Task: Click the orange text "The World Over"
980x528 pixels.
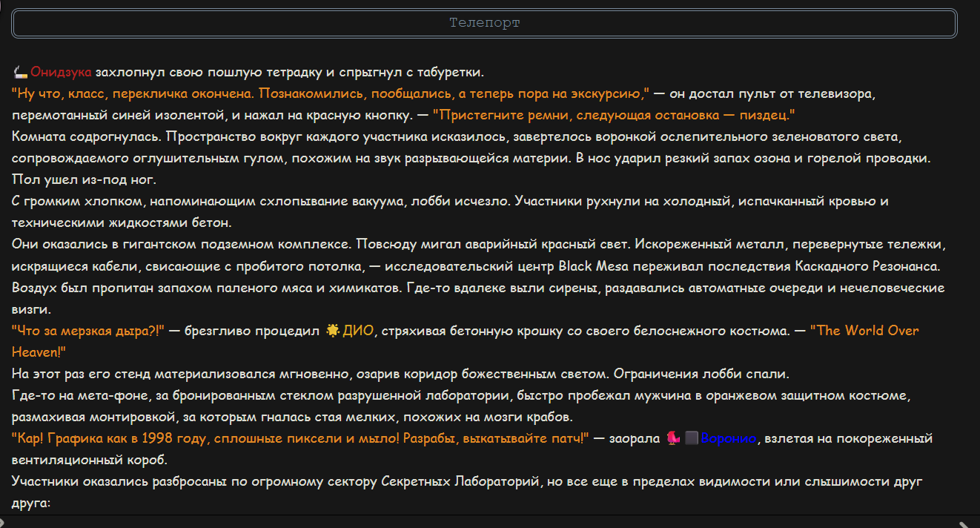Action: pyautogui.click(x=864, y=331)
